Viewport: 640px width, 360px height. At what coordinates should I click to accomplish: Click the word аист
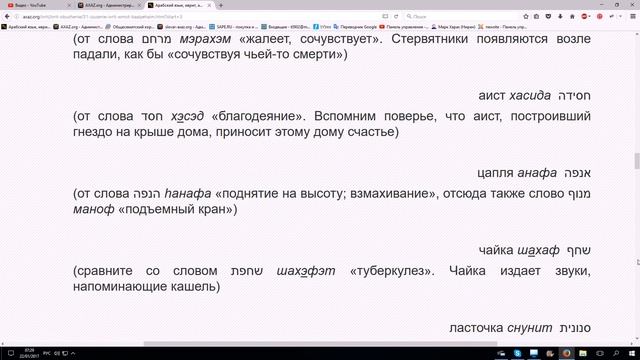492,96
